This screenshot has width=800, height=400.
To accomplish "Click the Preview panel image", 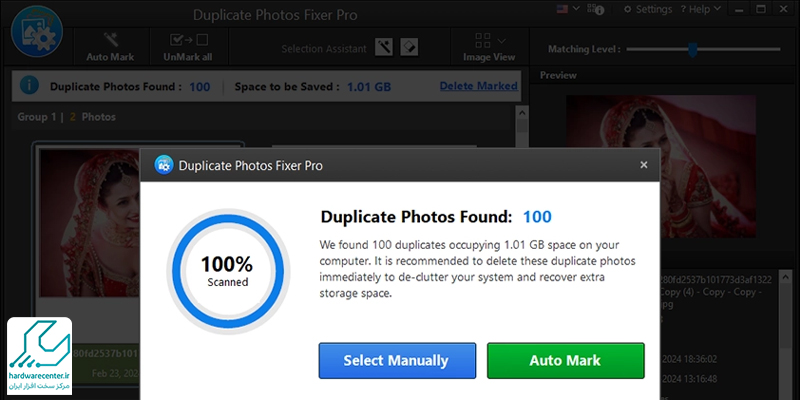I will click(661, 166).
